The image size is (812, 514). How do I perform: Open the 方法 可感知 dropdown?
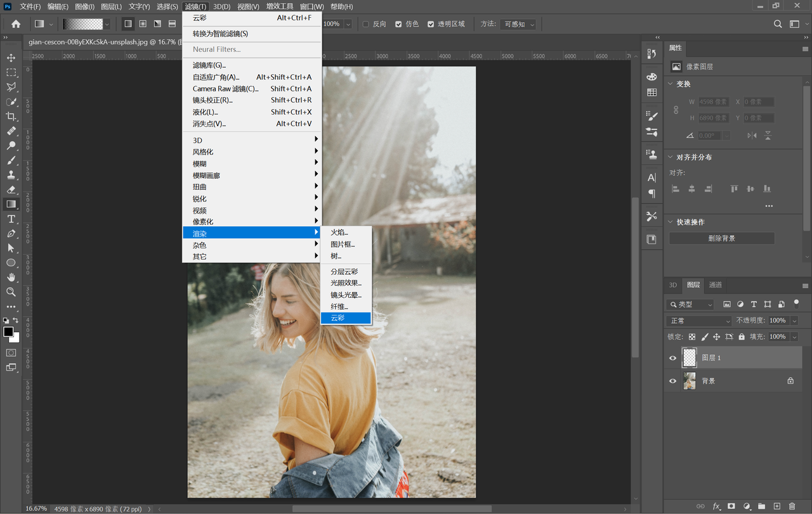pyautogui.click(x=518, y=24)
